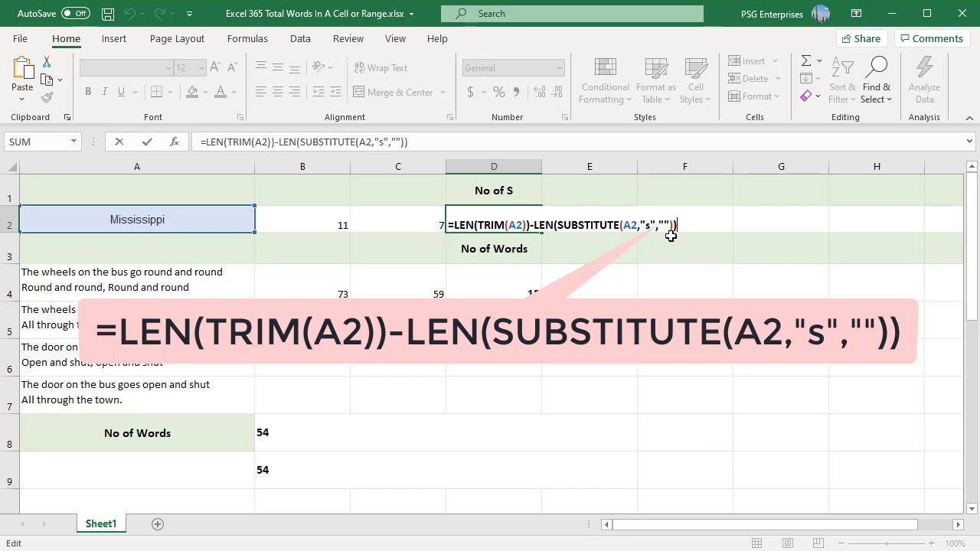
Task: Click the Cut scissors icon
Action: pos(47,62)
